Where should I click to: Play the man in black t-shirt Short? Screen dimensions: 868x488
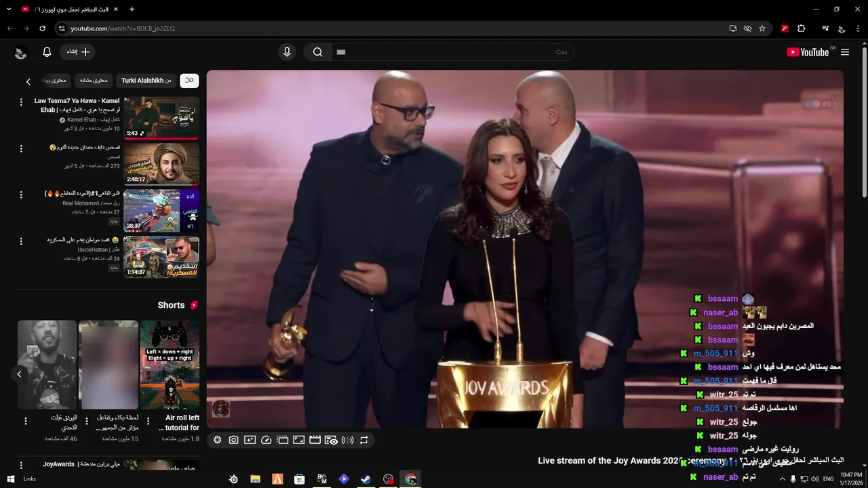[47, 365]
